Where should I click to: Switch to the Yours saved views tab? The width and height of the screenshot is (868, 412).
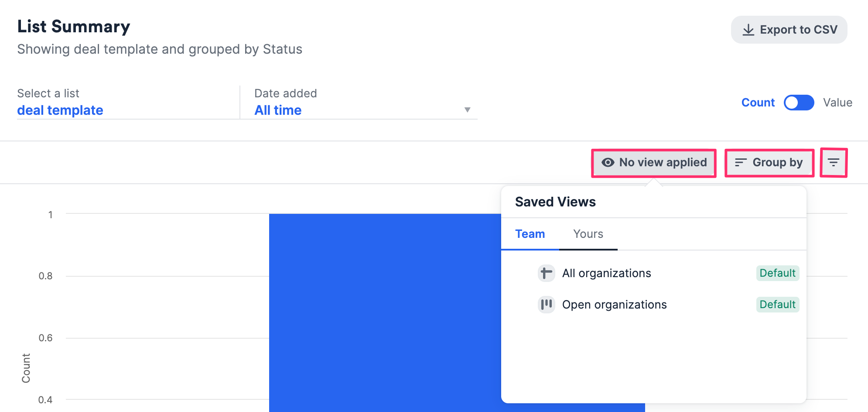pos(588,234)
